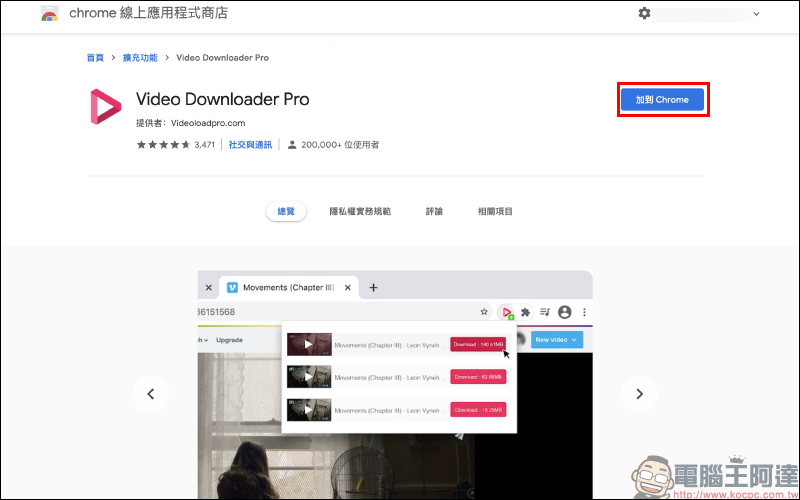Show previous screenshot with left arrow
Image resolution: width=800 pixels, height=500 pixels.
click(151, 394)
